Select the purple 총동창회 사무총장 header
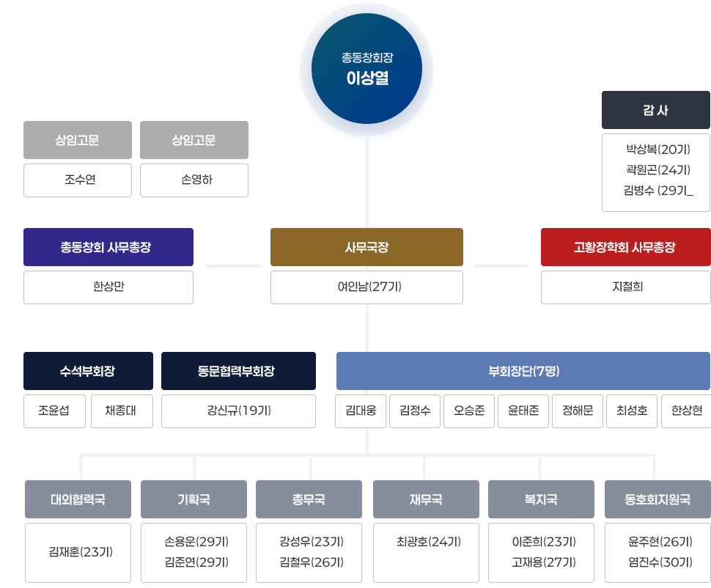 [x=108, y=247]
